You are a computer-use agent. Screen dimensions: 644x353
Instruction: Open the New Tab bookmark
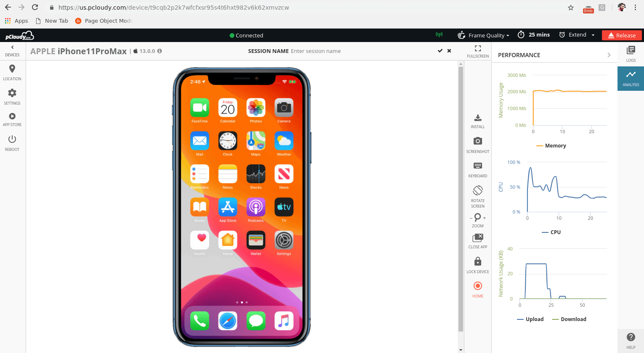tap(52, 21)
